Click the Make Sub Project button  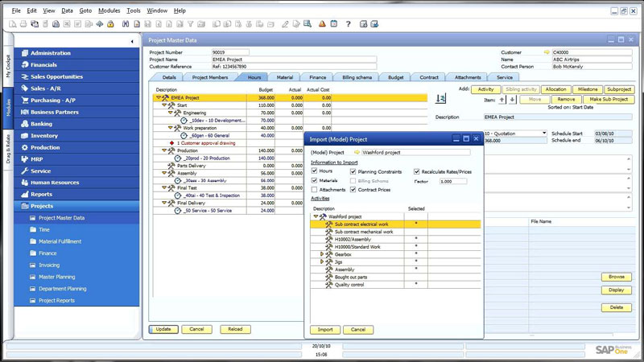(x=609, y=99)
